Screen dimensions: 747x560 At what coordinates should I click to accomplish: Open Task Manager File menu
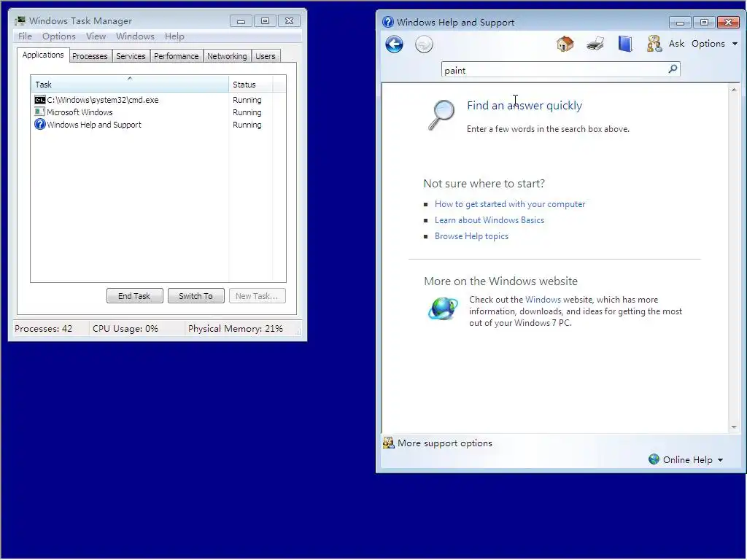[26, 36]
